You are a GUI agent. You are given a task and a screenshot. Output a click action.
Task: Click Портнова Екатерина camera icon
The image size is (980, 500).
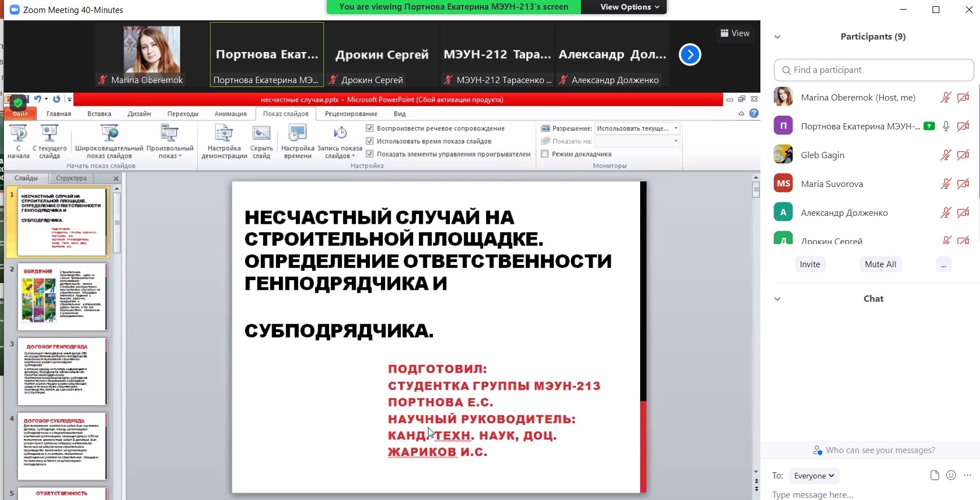(x=963, y=126)
